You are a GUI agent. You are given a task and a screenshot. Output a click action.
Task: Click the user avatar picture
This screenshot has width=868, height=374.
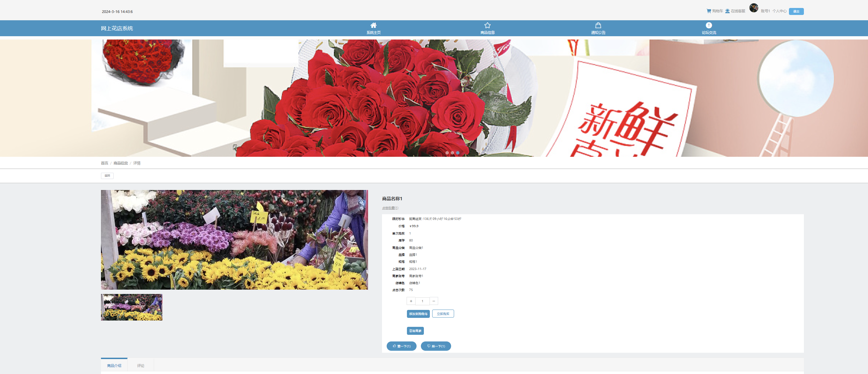[753, 8]
